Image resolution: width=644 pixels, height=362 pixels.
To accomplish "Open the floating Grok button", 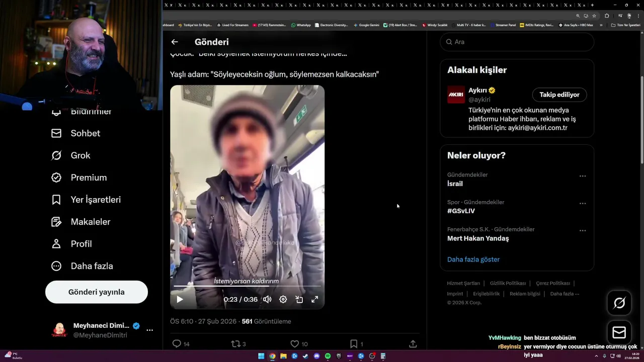I will (619, 303).
